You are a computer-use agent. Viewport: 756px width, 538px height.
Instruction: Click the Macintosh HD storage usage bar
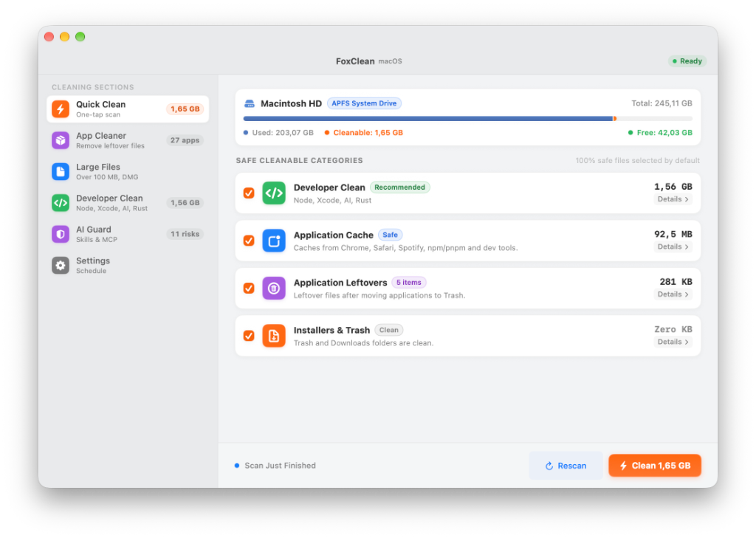467,119
